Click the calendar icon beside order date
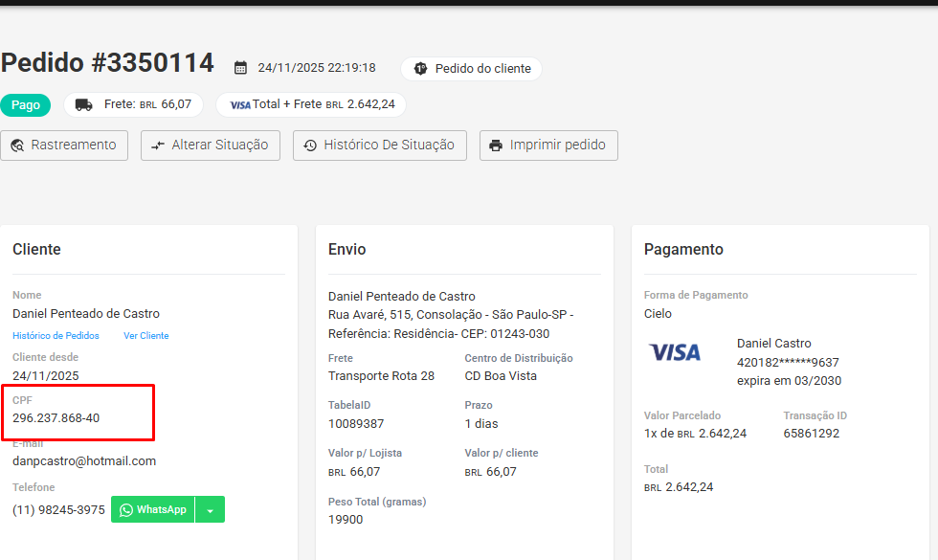Image resolution: width=938 pixels, height=560 pixels. tap(240, 68)
